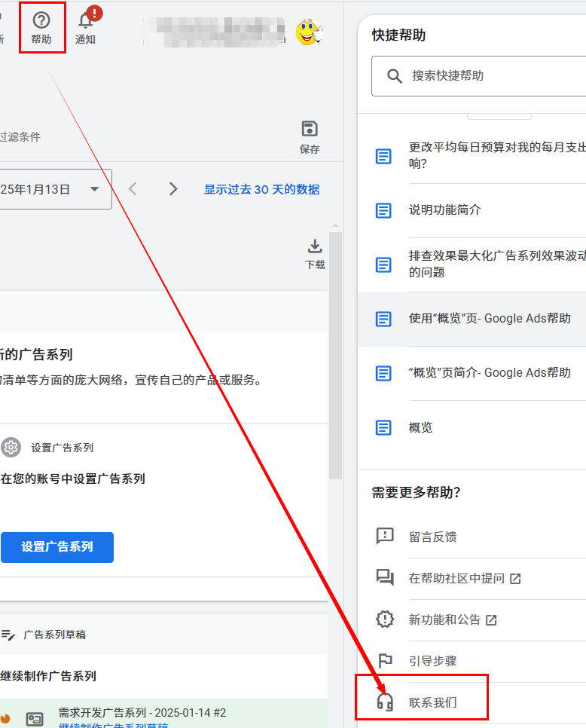Click the 留言反馈 feedback icon
This screenshot has height=728, width=586.
click(385, 537)
